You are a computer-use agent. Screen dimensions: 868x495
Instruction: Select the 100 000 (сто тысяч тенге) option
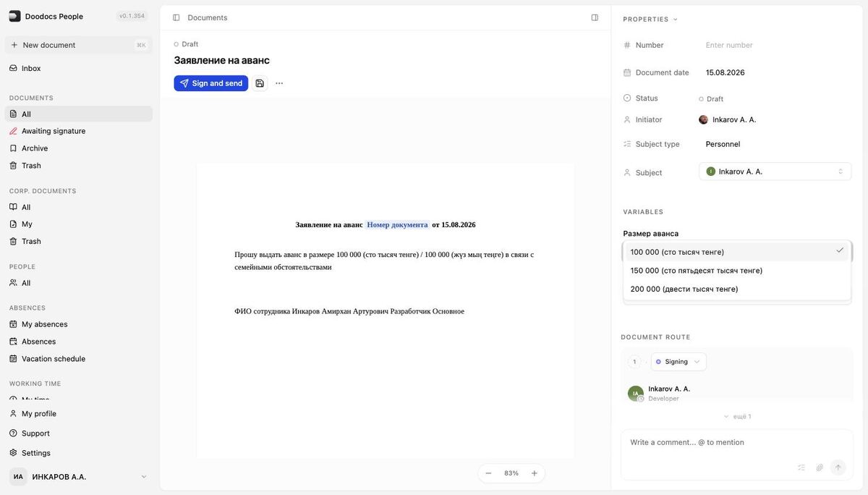pos(737,252)
